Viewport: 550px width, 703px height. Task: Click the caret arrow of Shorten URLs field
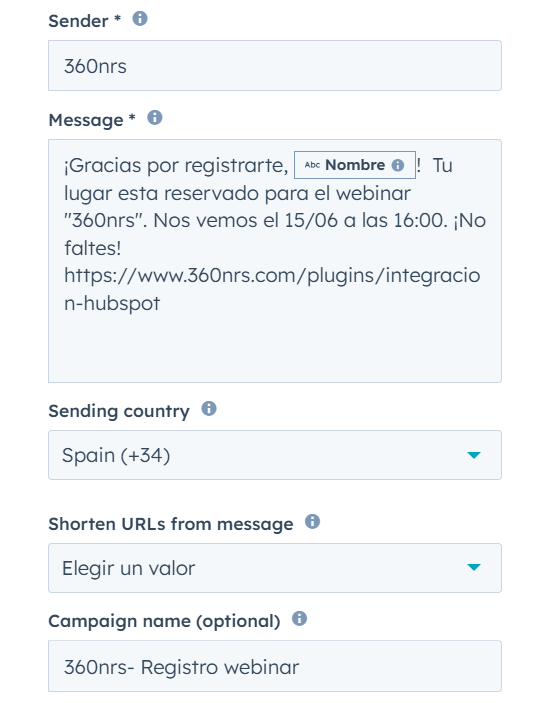pyautogui.click(x=474, y=568)
